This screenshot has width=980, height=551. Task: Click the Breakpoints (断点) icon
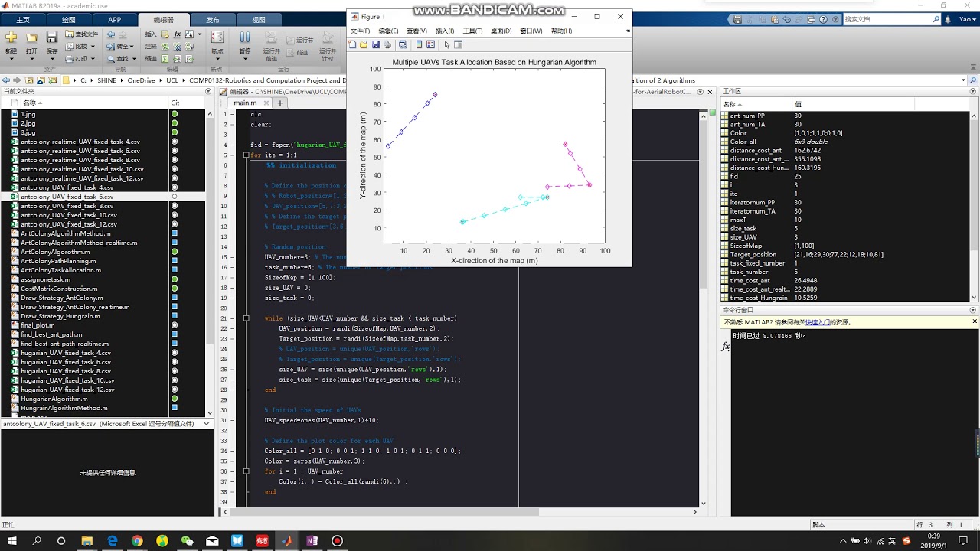click(x=217, y=37)
